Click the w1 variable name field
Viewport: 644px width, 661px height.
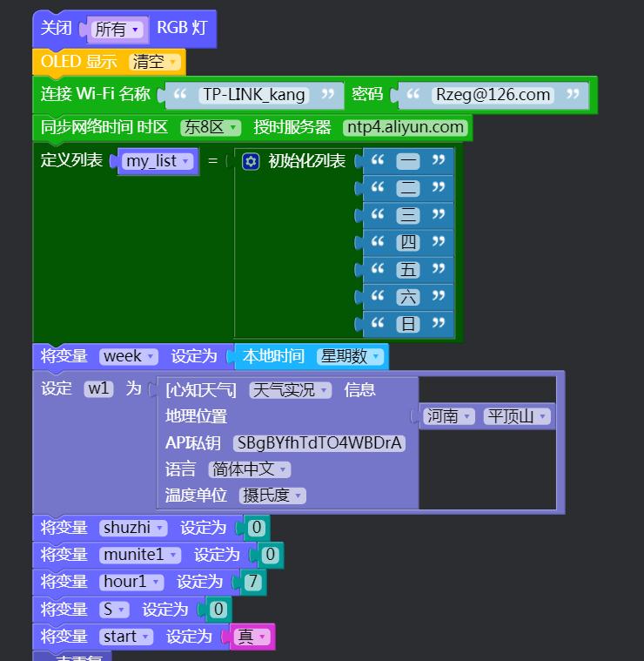point(99,388)
